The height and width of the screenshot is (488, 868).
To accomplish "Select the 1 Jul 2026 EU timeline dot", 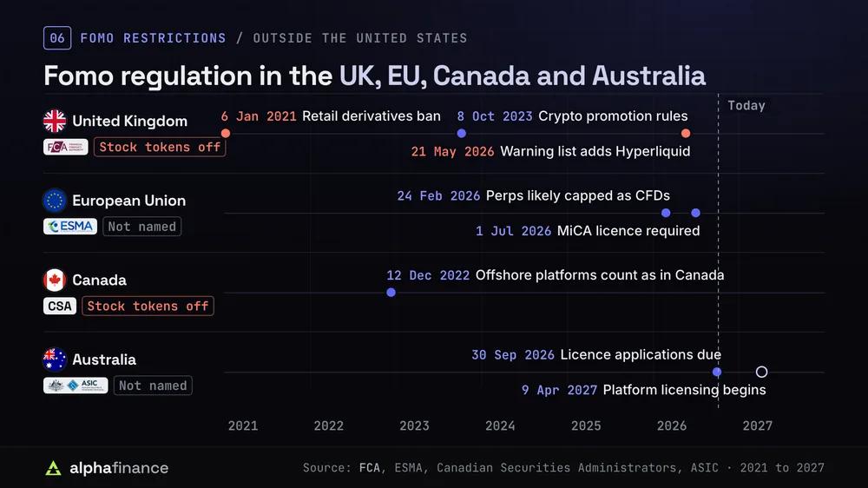I will tap(696, 213).
